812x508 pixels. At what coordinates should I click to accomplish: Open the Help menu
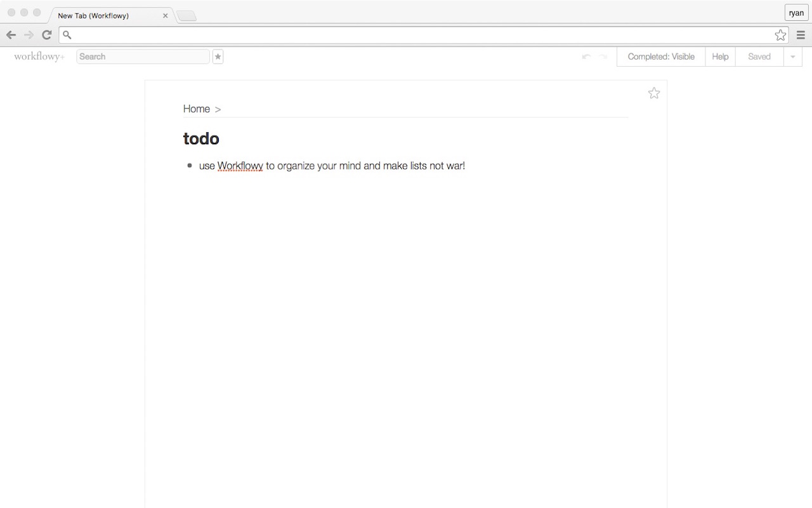[x=720, y=57]
